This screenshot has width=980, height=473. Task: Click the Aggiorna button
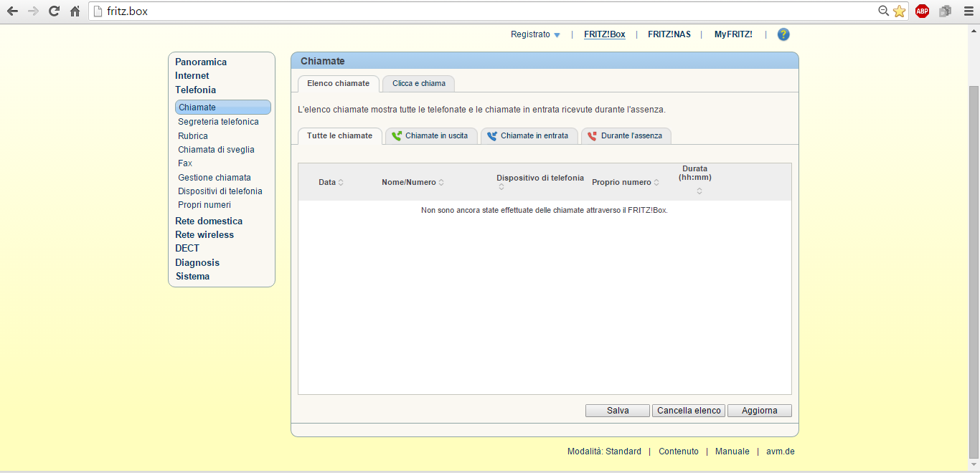759,411
